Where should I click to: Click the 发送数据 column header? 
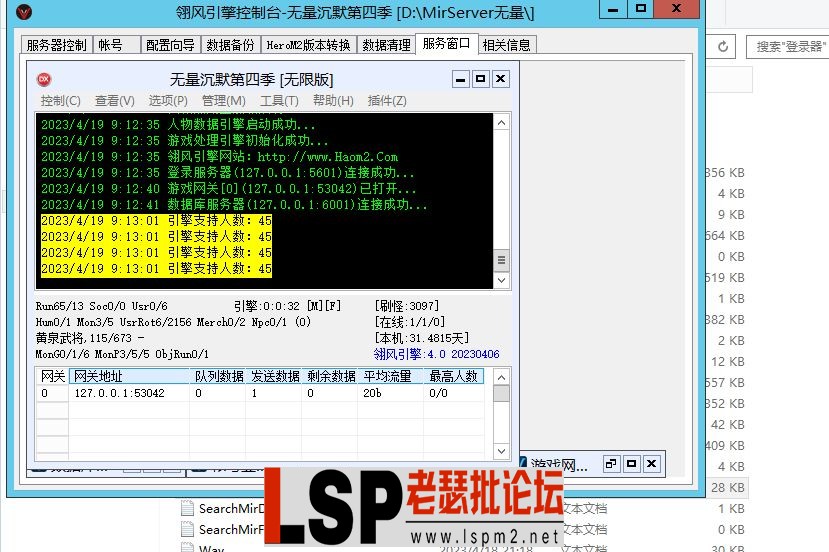274,376
